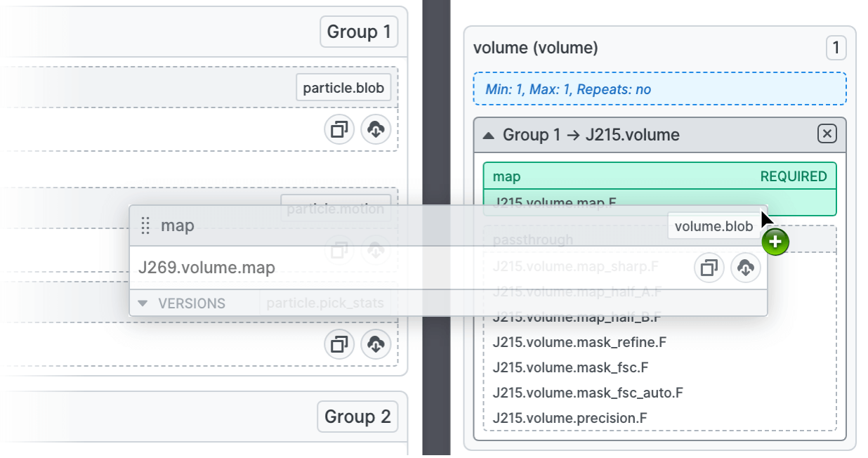
Task: Click the required map slot header
Action: (660, 176)
